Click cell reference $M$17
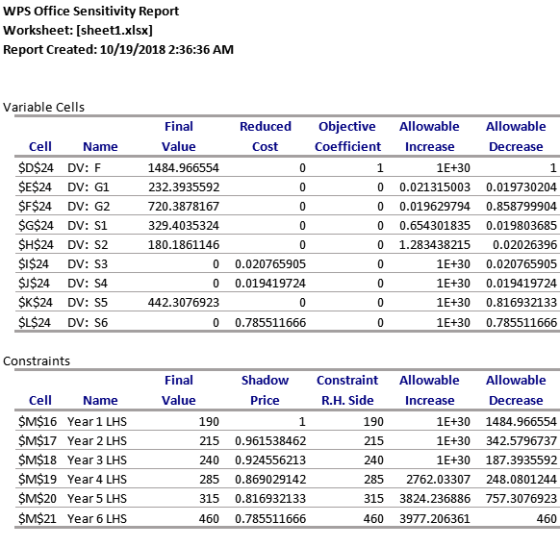Screen dimensions: 560x547 point(38,441)
